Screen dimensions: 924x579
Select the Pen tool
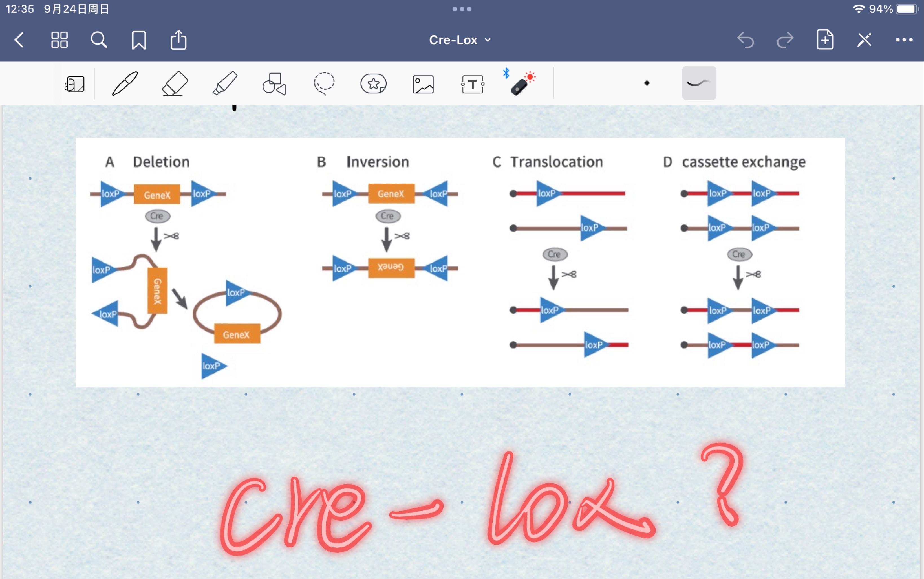pyautogui.click(x=125, y=83)
